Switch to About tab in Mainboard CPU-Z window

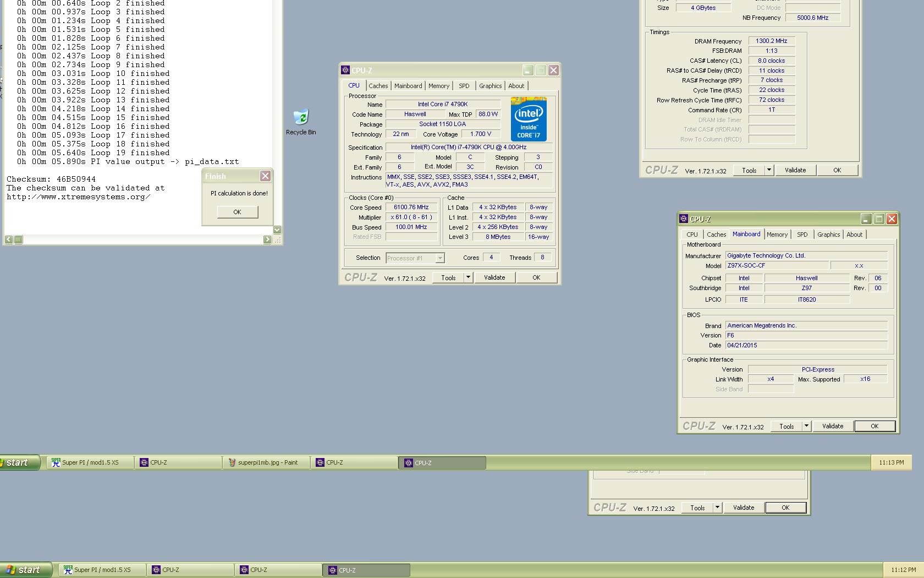click(x=854, y=235)
